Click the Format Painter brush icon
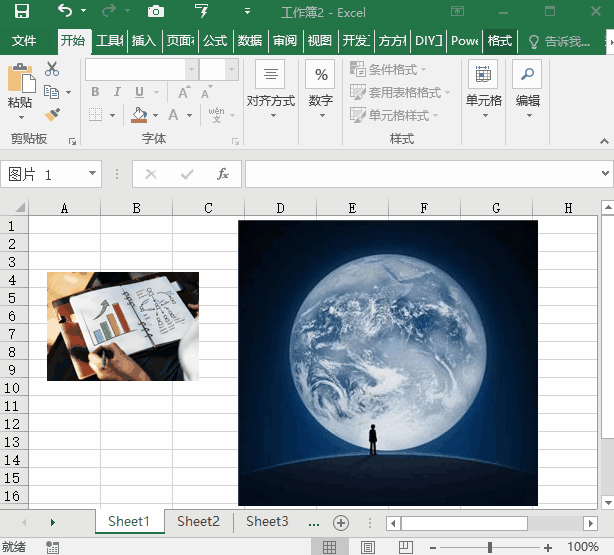Screen dimensions: 614x555 point(52,115)
